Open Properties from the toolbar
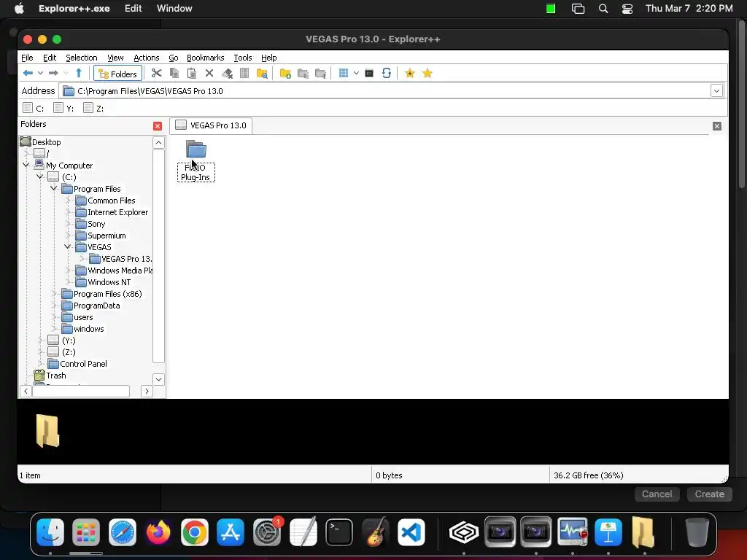 point(244,74)
